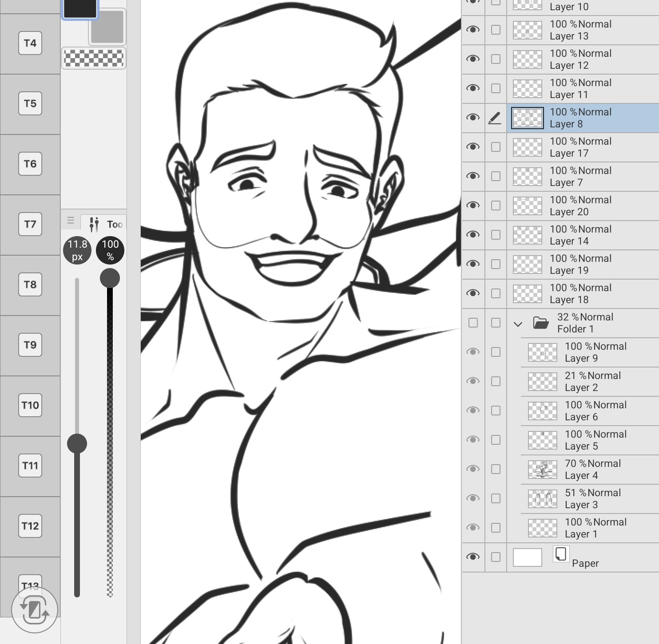Tap the T9 button
Viewport: 659px width, 644px height.
click(x=30, y=345)
